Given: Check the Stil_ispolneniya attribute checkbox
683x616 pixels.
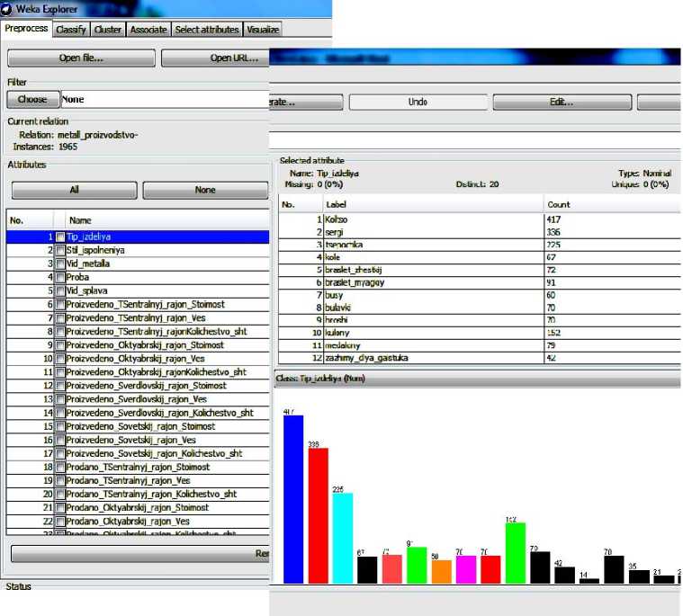Looking at the screenshot, I should click(60, 250).
